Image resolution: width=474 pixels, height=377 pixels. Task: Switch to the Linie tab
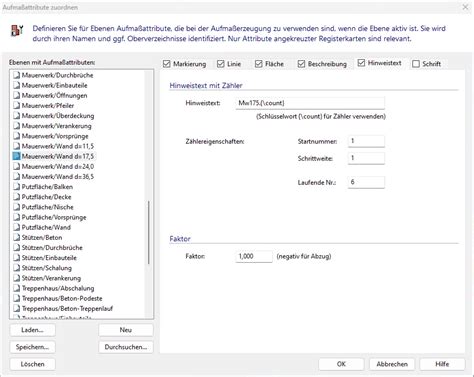click(x=234, y=64)
